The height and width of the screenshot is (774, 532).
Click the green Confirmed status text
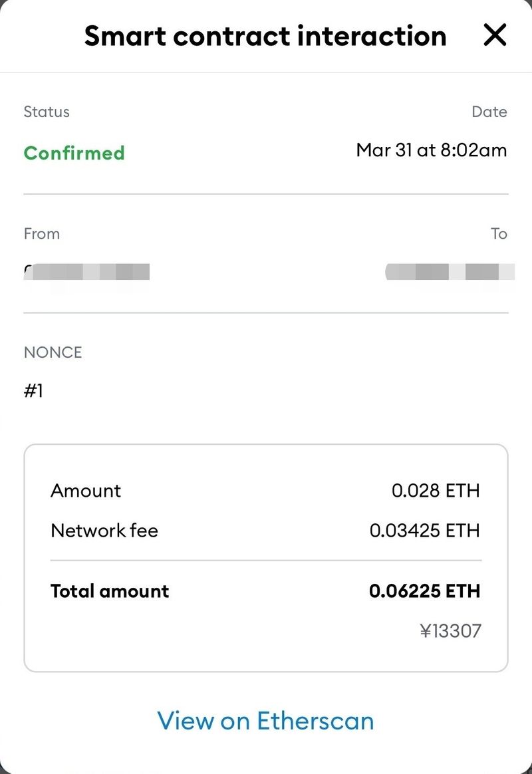click(x=74, y=153)
